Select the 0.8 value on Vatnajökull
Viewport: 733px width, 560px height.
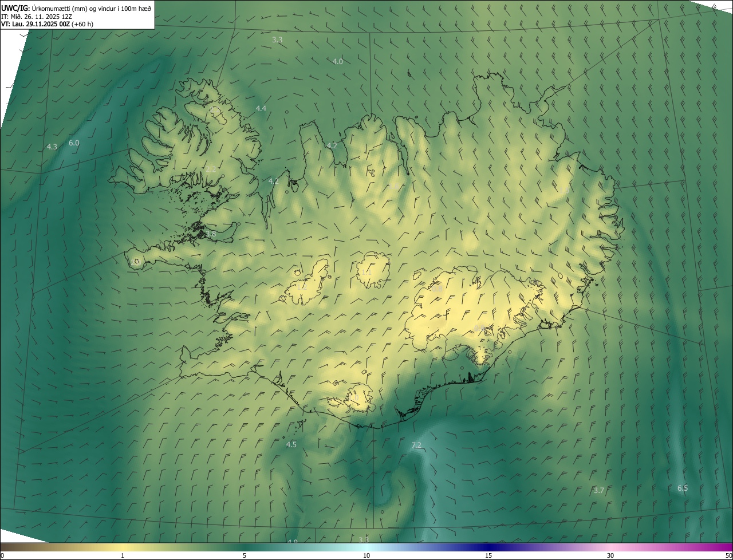[437, 289]
